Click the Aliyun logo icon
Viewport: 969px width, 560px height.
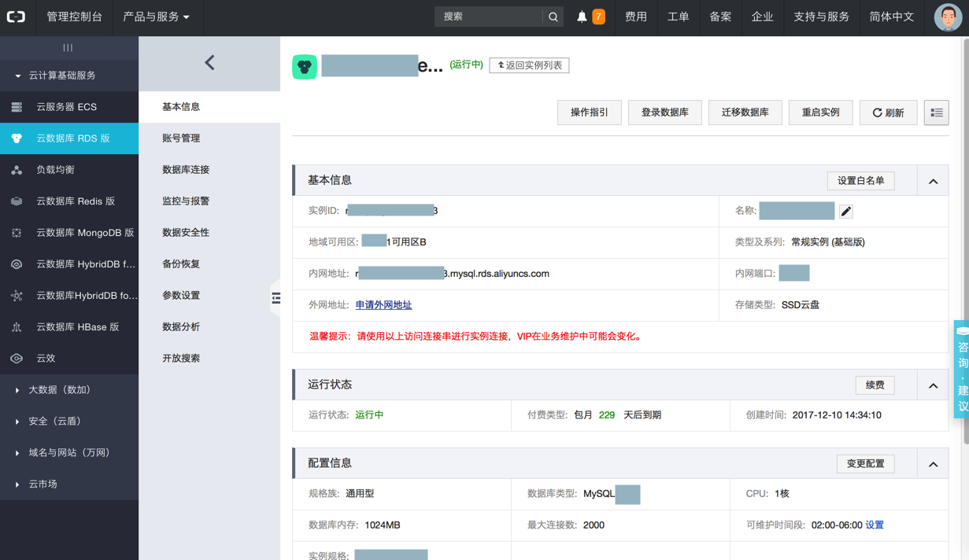(x=17, y=17)
